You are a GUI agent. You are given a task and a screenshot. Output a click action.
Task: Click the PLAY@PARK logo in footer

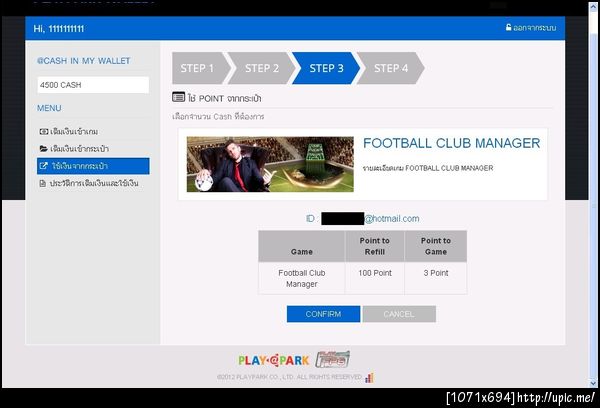[274, 361]
